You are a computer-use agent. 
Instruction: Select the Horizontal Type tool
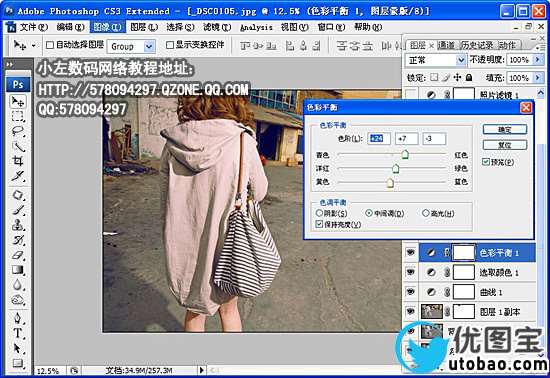(x=18, y=332)
